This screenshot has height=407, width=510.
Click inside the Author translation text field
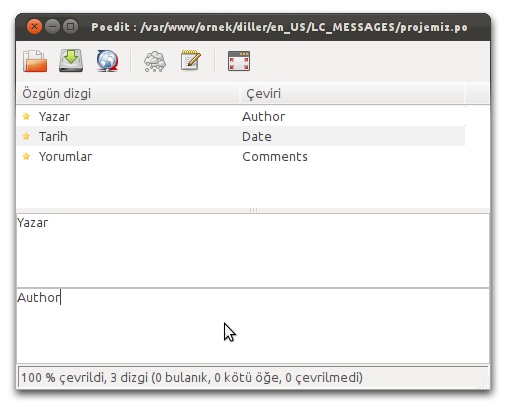253,326
